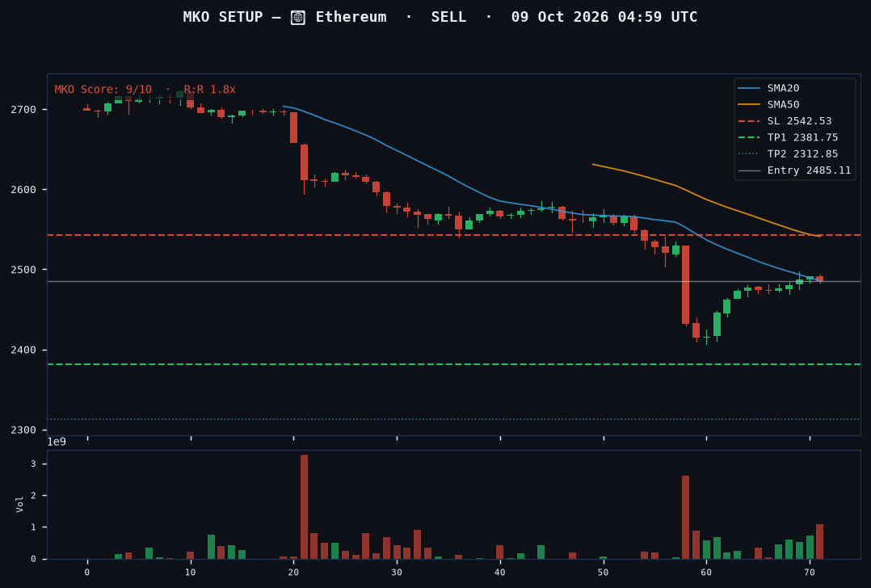Click the 'MKO Score: 9/10' annotation
This screenshot has width=871, height=588.
tap(103, 90)
